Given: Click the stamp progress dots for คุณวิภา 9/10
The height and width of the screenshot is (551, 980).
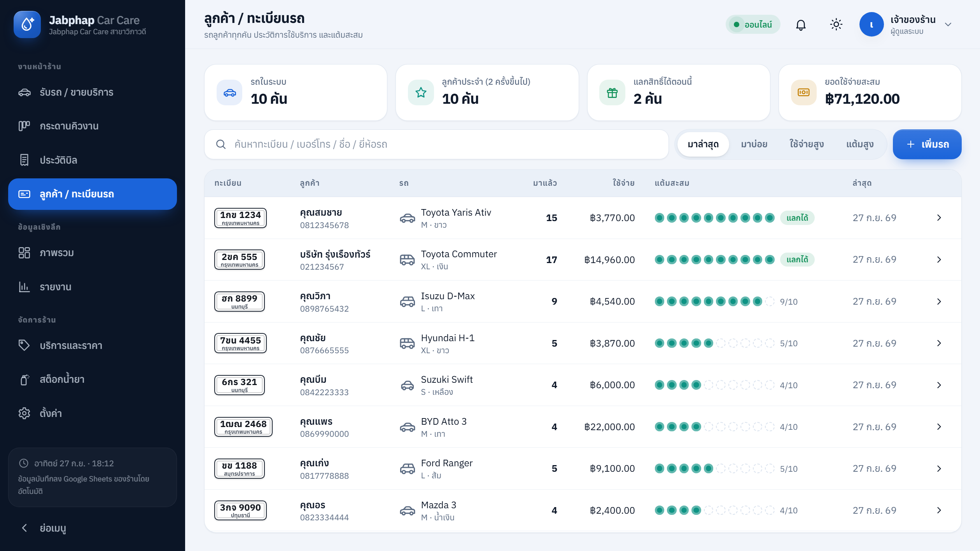Looking at the screenshot, I should [x=714, y=302].
